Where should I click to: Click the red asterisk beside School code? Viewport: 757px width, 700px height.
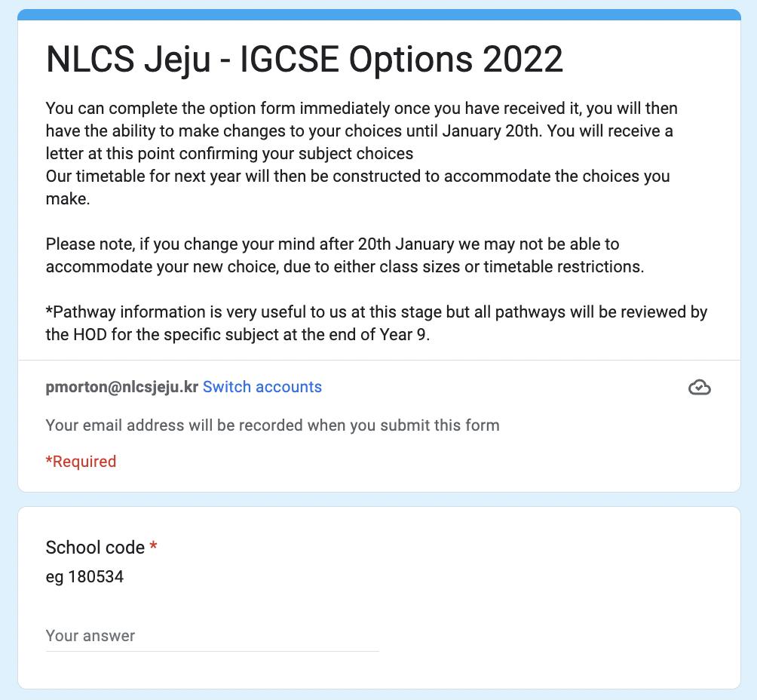(153, 547)
